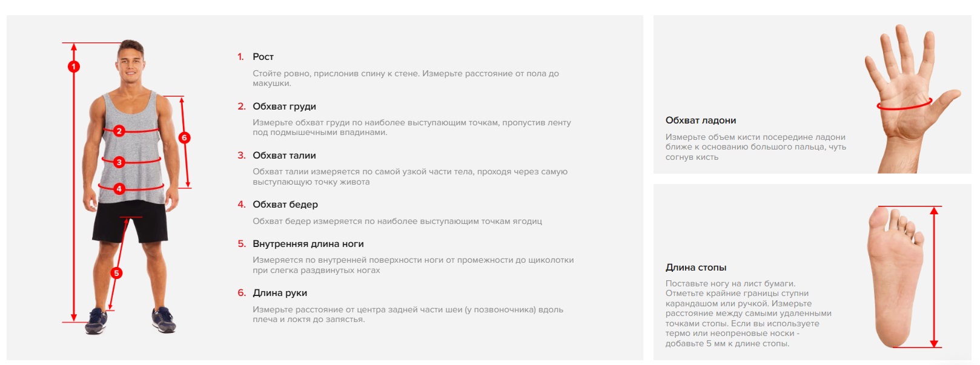Click red circle marker 5 on inner leg
The height and width of the screenshot is (365, 980).
pos(117,273)
